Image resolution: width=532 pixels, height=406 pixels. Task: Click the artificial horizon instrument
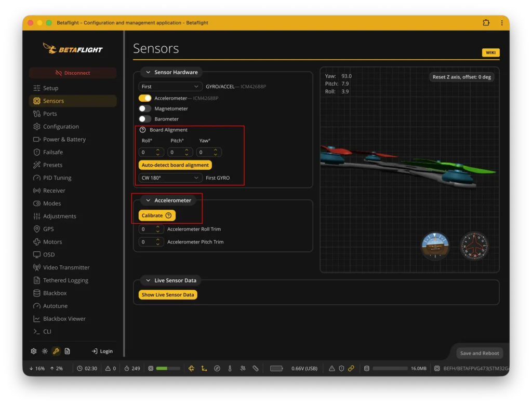click(x=435, y=246)
